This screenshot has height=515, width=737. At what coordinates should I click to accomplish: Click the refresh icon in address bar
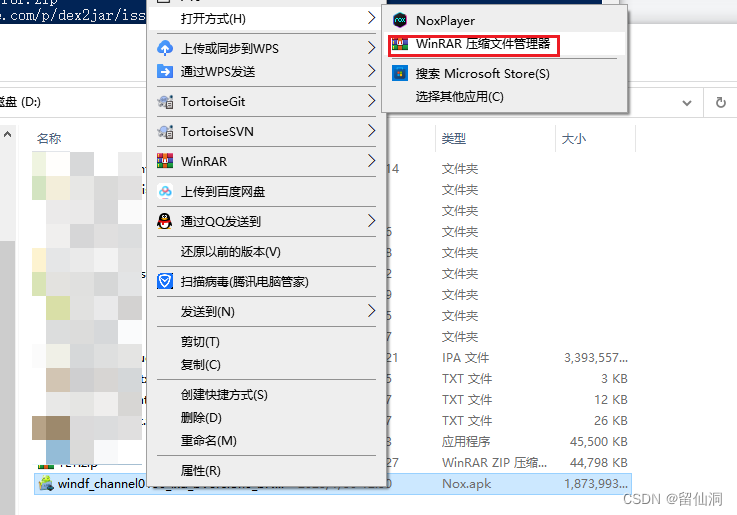click(721, 102)
